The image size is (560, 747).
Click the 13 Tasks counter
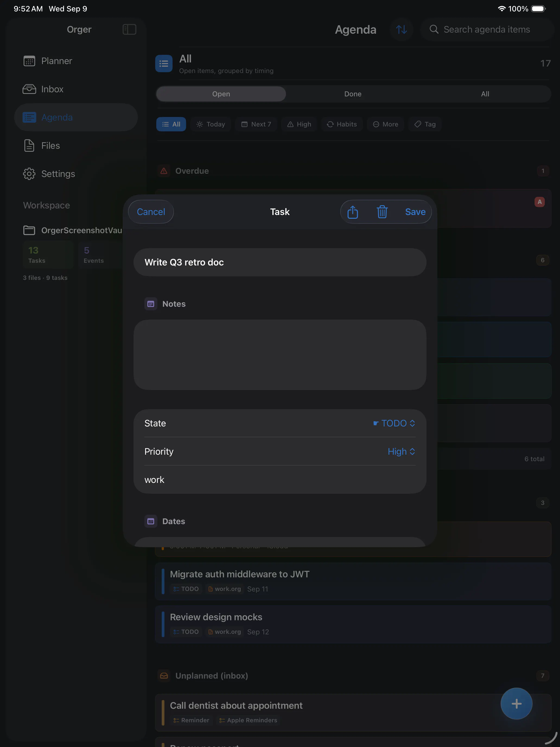(48, 255)
